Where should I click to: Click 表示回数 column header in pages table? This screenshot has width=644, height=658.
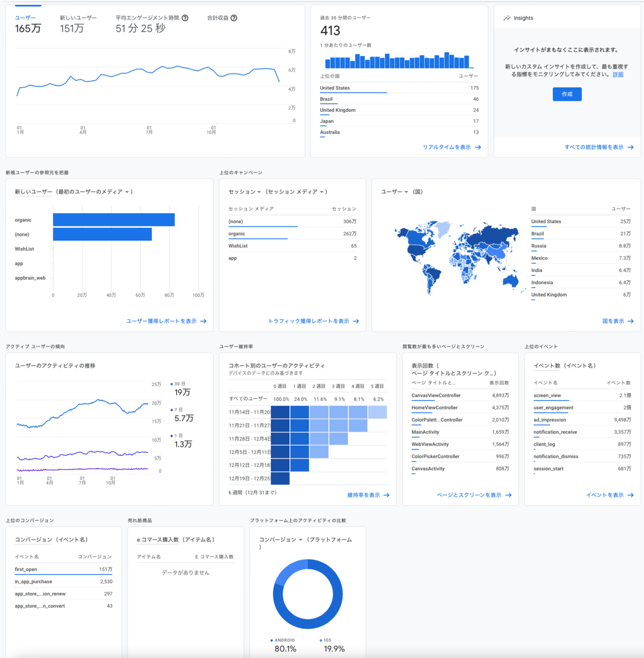[x=499, y=383]
